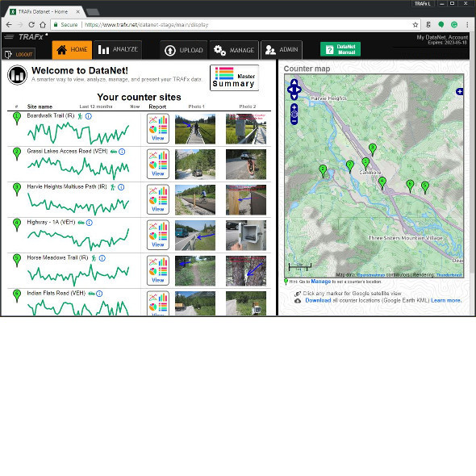View report for Harvie Heights Multiuse Path
Viewport: 476px width, 476px height.
pyautogui.click(x=158, y=199)
